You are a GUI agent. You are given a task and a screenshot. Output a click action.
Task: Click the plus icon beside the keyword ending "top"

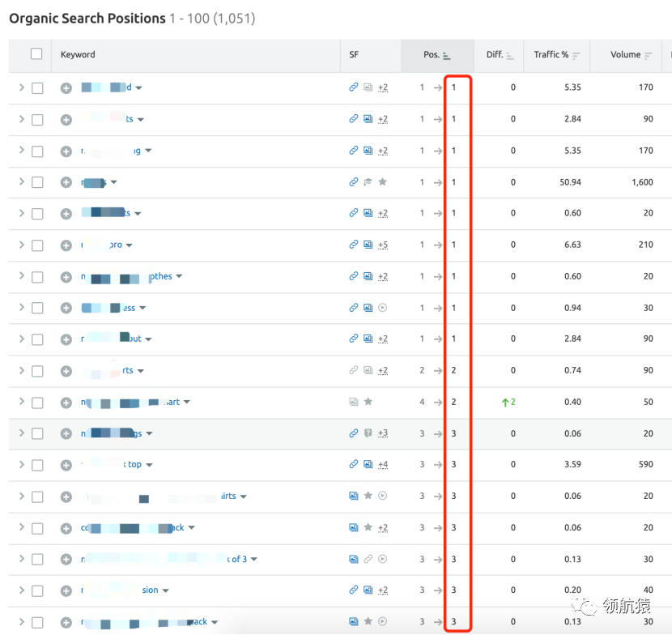66,465
